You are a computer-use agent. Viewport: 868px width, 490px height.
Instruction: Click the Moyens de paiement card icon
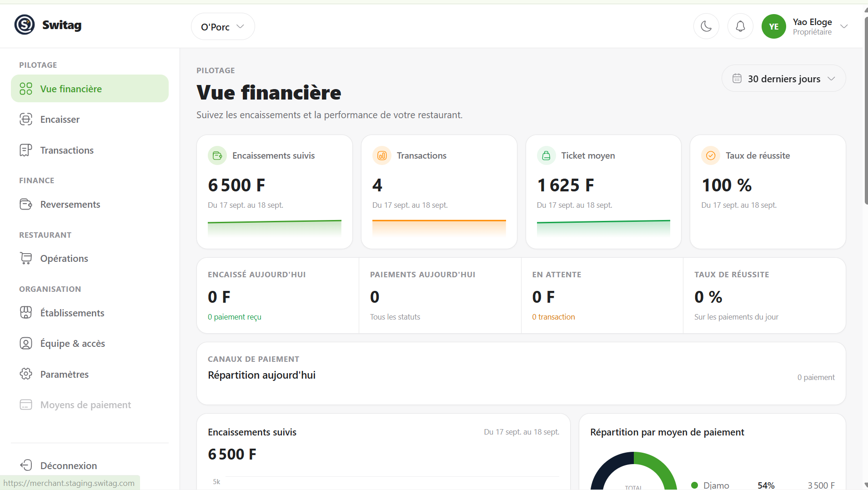(x=26, y=405)
